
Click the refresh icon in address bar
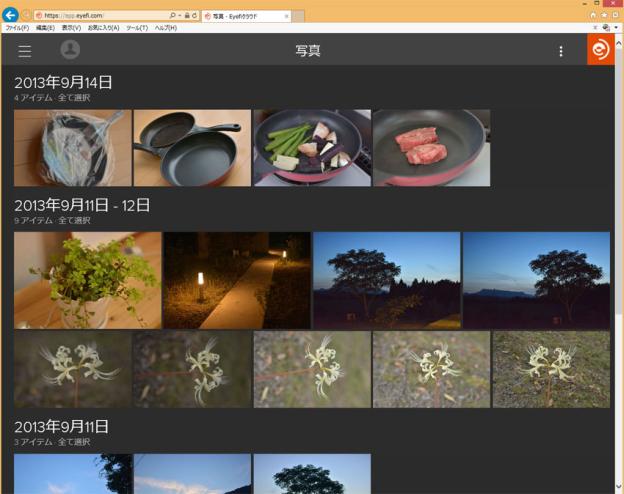pos(196,16)
